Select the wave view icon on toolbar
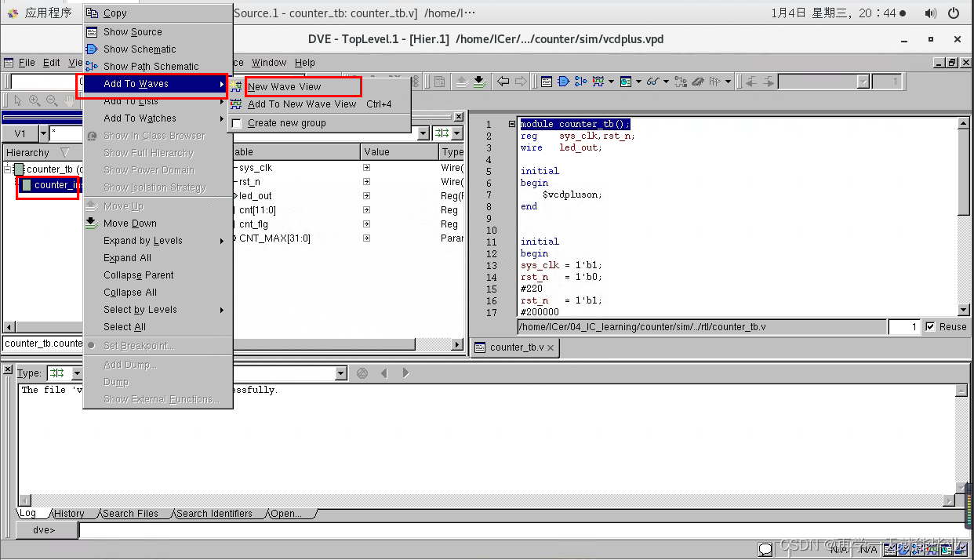The height and width of the screenshot is (560, 974). click(598, 81)
